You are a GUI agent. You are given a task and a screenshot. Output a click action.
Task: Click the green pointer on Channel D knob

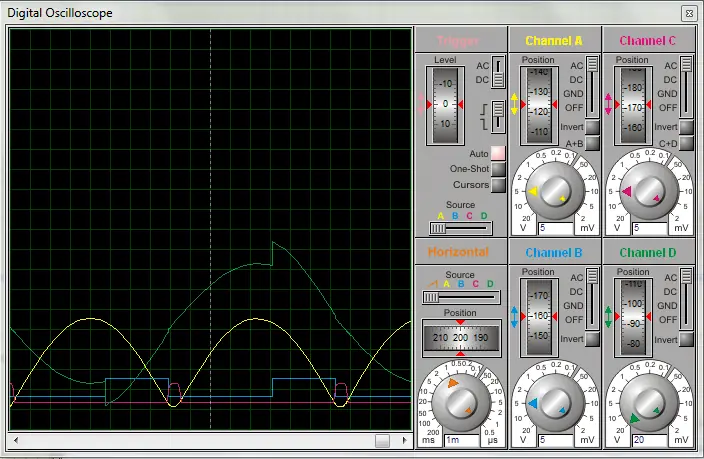tap(634, 419)
